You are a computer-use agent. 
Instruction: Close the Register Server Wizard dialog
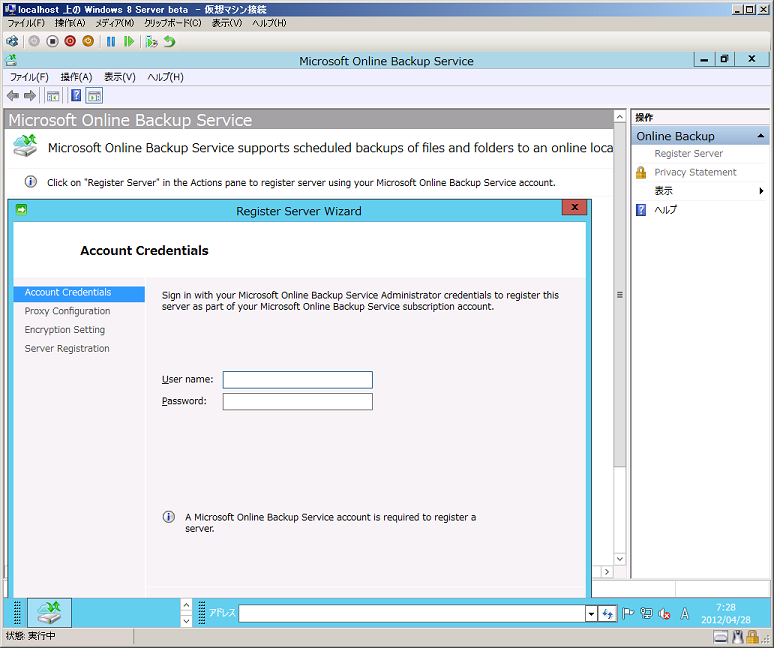(574, 209)
